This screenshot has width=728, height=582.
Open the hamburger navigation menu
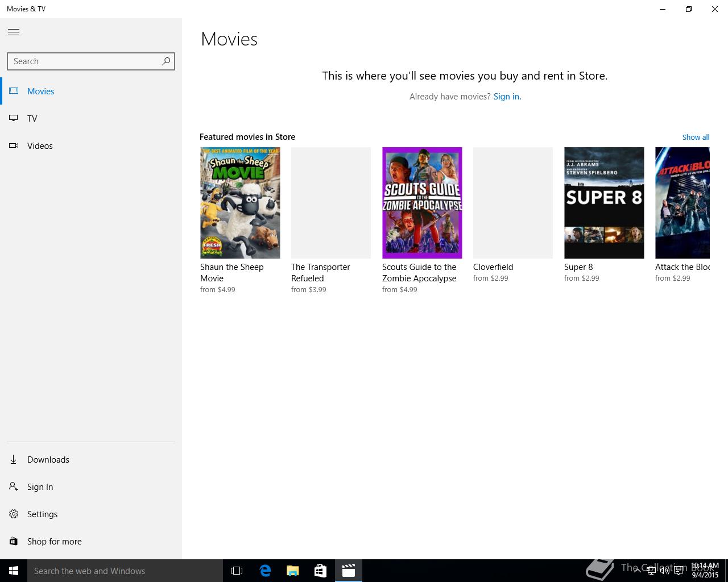click(x=14, y=32)
